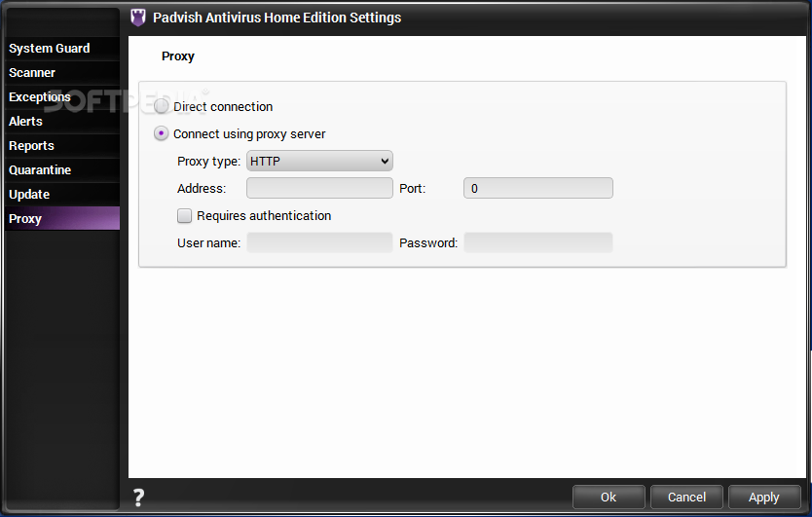Screen dimensions: 812x517
Task: Confirm settings with the Ok button
Action: pyautogui.click(x=609, y=498)
